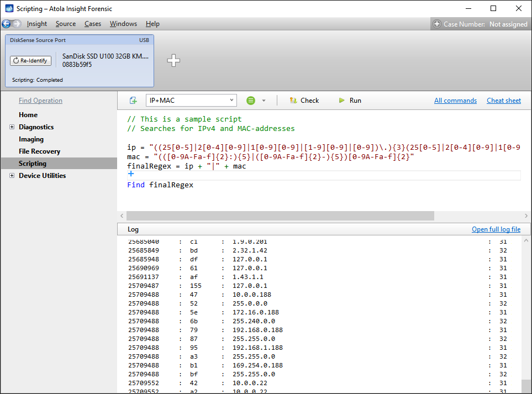This screenshot has height=394, width=532.
Task: Open the dropdown arrow next to green icon
Action: (264, 101)
